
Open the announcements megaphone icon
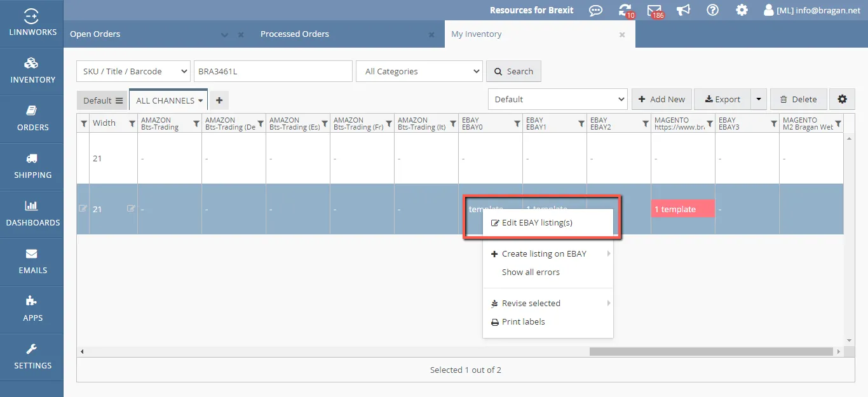pyautogui.click(x=684, y=10)
